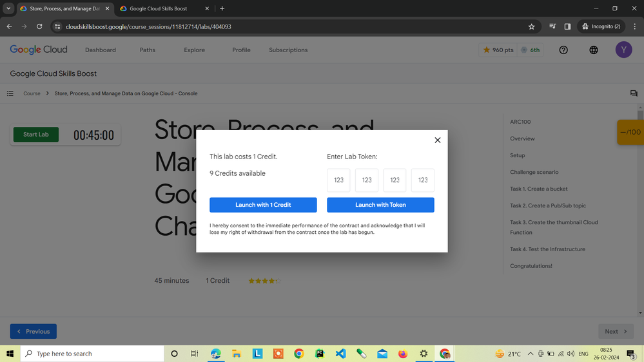This screenshot has width=644, height=362.
Task: Go to Next lesson
Action: pyautogui.click(x=616, y=332)
